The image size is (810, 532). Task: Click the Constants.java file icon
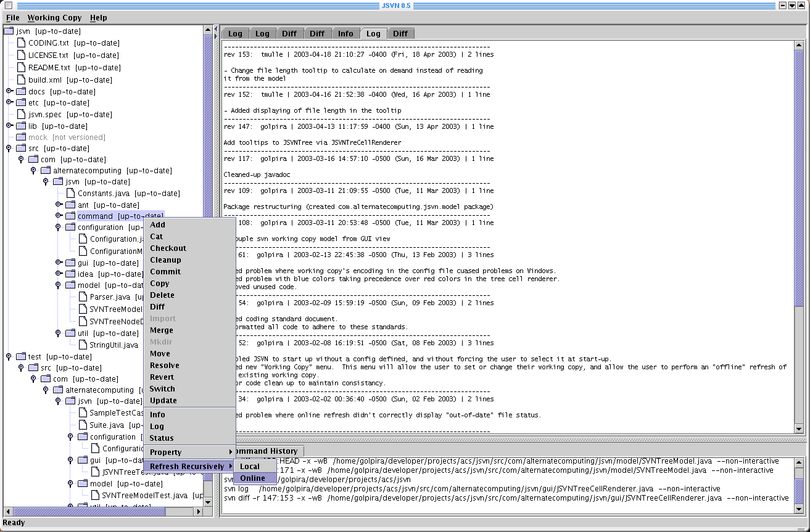point(70,193)
